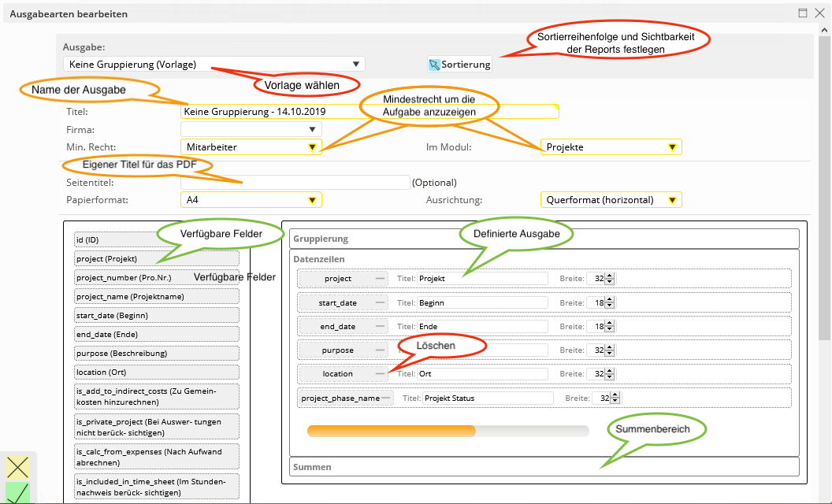Screen dimensions: 832x504
Task: Select the Papierformat A4 dropdown
Action: tap(251, 200)
